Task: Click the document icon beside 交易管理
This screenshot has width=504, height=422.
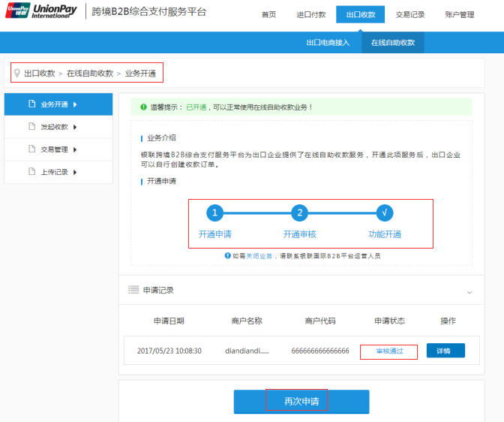Action: pyautogui.click(x=31, y=149)
